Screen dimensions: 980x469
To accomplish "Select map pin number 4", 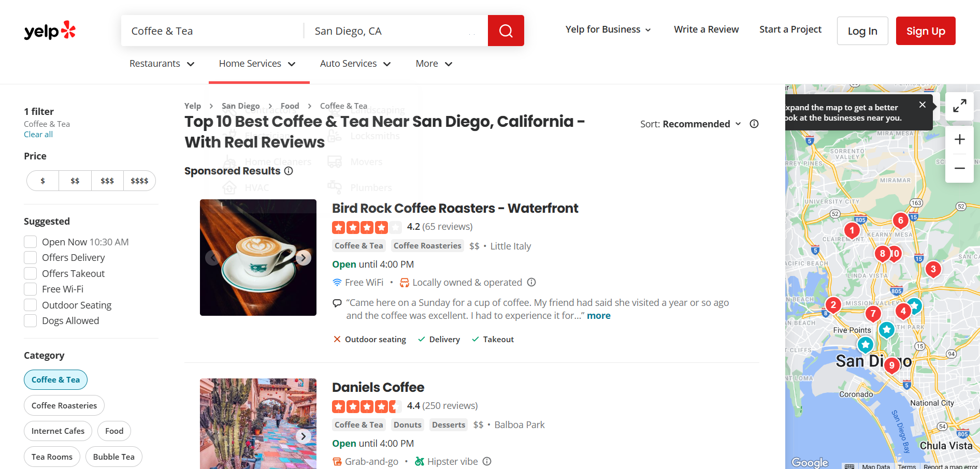I will (903, 311).
